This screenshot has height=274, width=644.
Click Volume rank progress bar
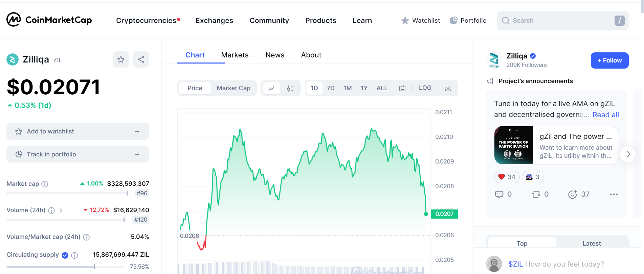(x=66, y=220)
